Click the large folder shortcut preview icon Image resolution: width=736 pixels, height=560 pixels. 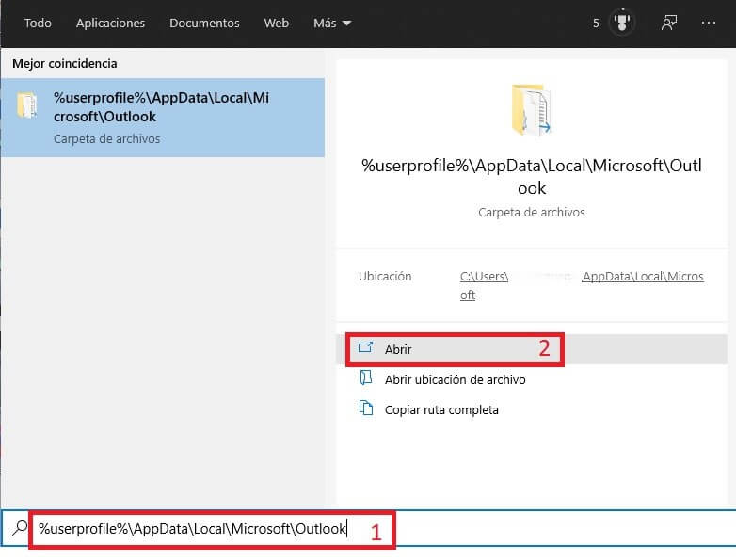click(531, 110)
